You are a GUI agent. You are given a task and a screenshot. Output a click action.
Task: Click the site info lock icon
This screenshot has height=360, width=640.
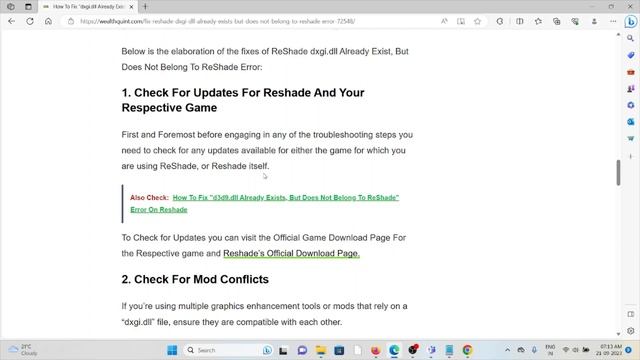(71, 21)
